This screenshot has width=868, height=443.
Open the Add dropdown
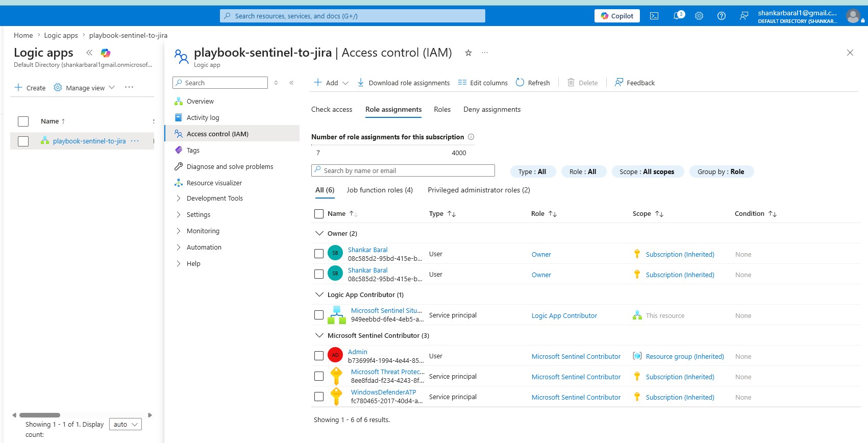click(331, 83)
